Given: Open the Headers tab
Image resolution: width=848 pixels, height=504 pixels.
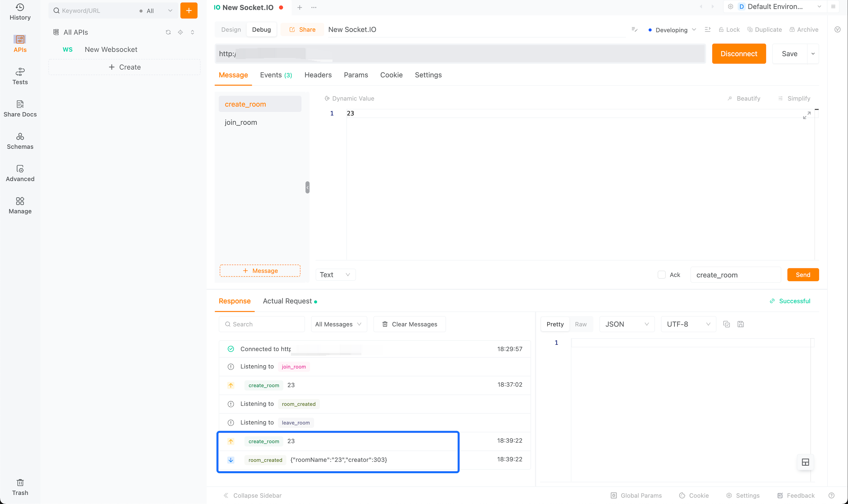Looking at the screenshot, I should (x=318, y=75).
